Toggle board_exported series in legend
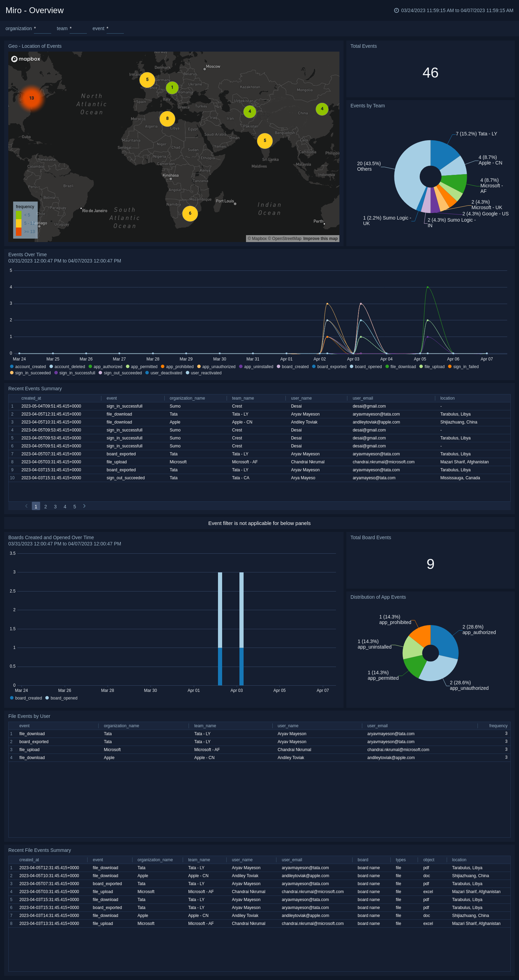Screen dimensions: 519x980 (329, 367)
